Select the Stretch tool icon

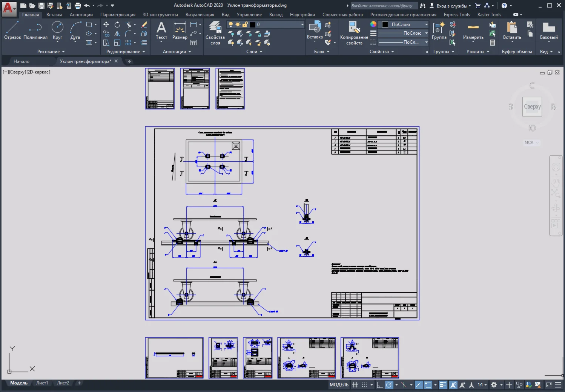point(106,43)
